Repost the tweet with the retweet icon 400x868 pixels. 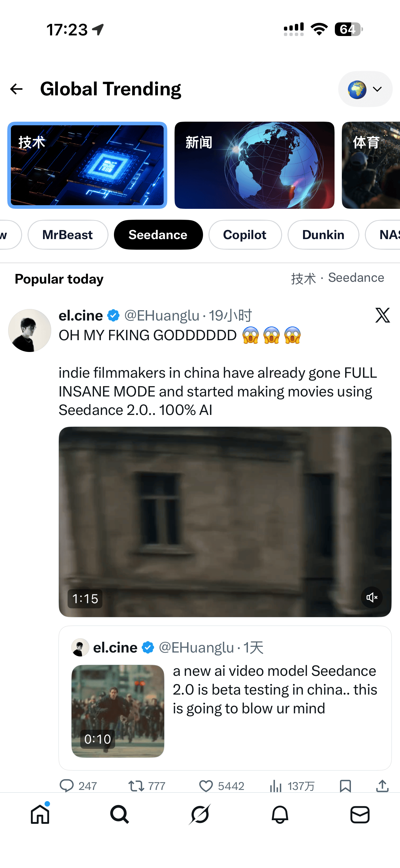pyautogui.click(x=136, y=786)
